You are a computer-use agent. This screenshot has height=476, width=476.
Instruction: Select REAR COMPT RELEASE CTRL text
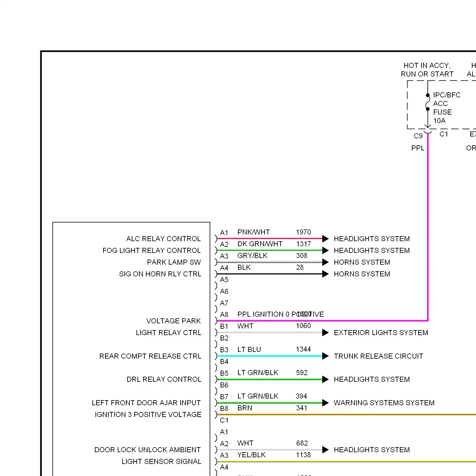[150, 356]
